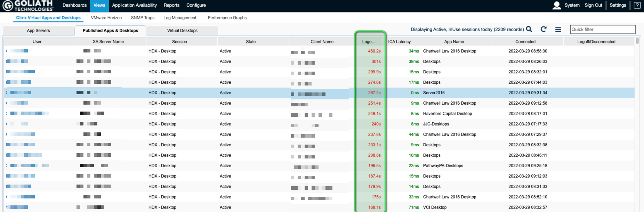Click the 71ms ICA latency value
Viewport: 644px width, 212px height.
click(x=414, y=207)
